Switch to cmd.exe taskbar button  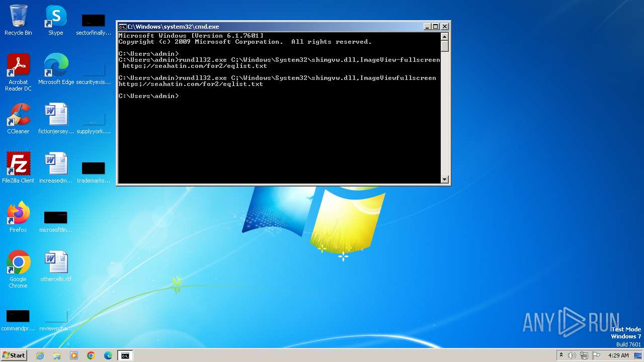tap(125, 355)
